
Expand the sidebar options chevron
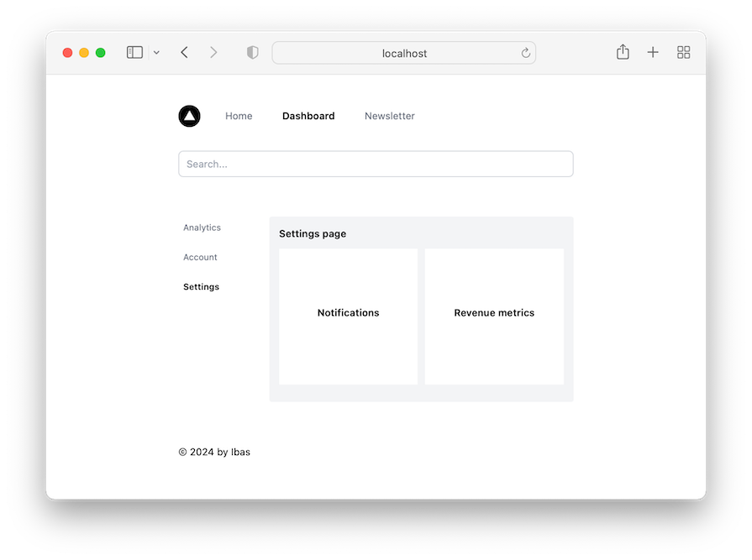tap(156, 52)
